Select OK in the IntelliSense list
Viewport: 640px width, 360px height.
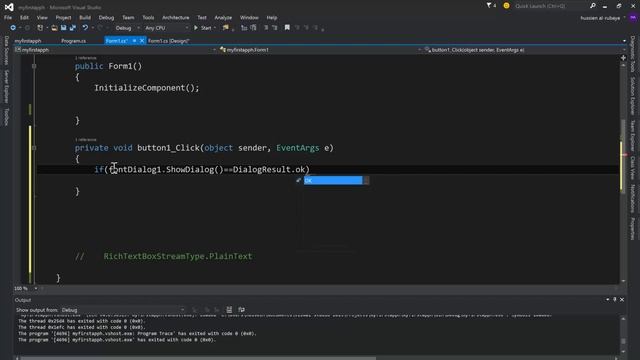pyautogui.click(x=333, y=180)
